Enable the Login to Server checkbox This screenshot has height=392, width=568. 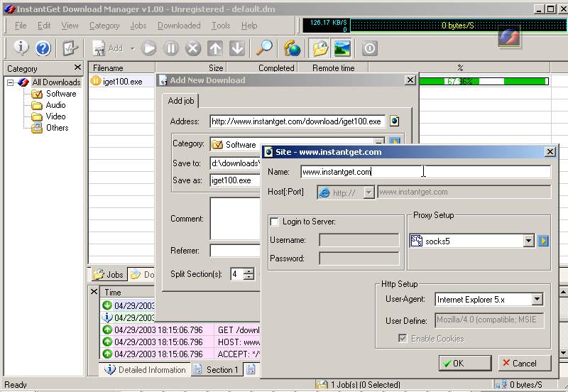tap(275, 222)
